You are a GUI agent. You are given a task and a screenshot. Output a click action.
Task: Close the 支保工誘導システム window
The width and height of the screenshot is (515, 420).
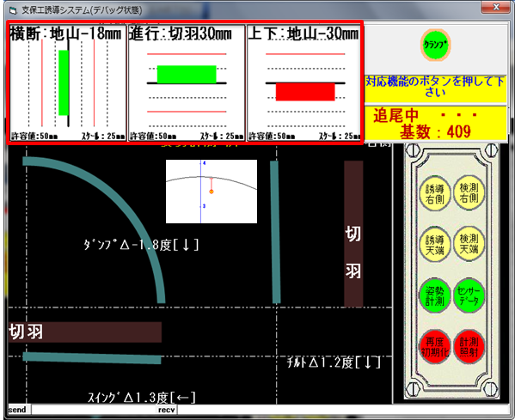(x=496, y=7)
